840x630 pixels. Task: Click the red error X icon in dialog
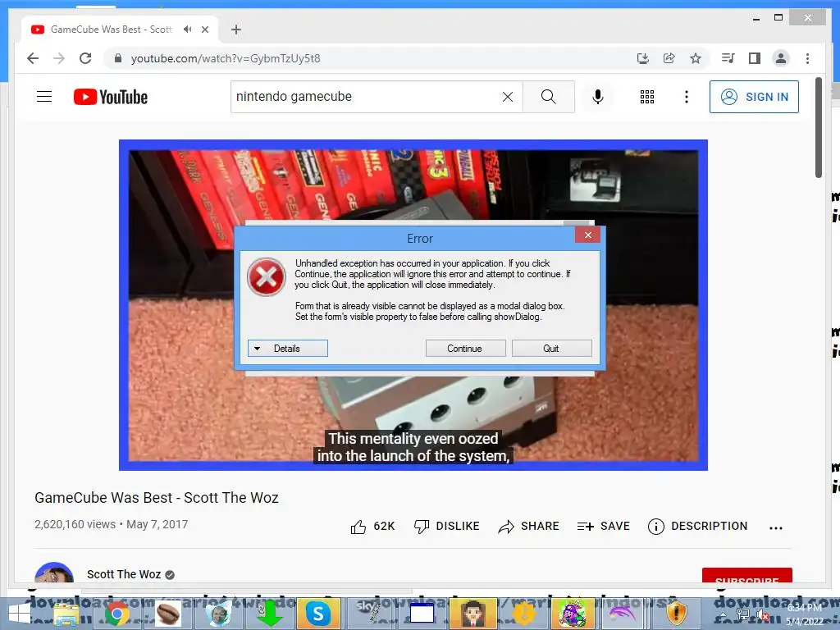point(267,277)
